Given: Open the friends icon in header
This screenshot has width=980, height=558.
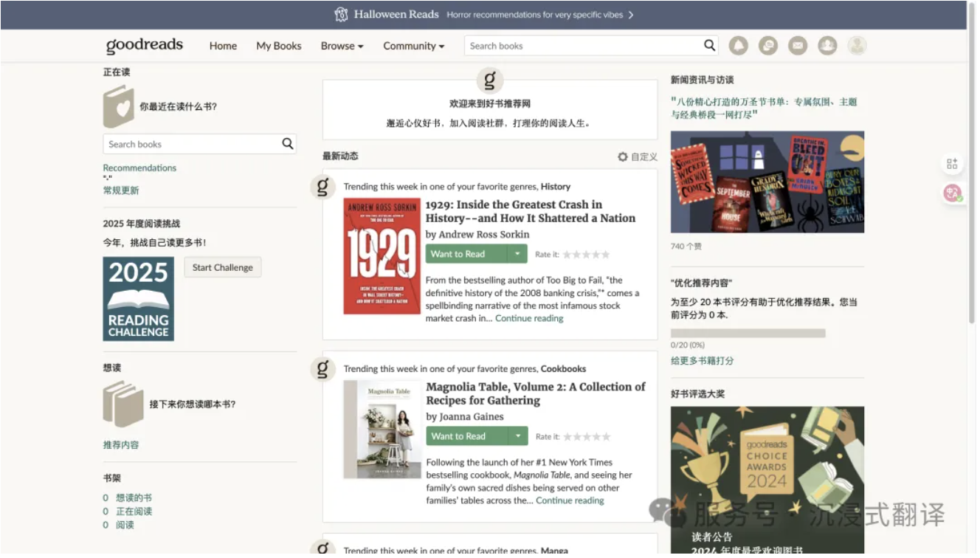Looking at the screenshot, I should [827, 46].
